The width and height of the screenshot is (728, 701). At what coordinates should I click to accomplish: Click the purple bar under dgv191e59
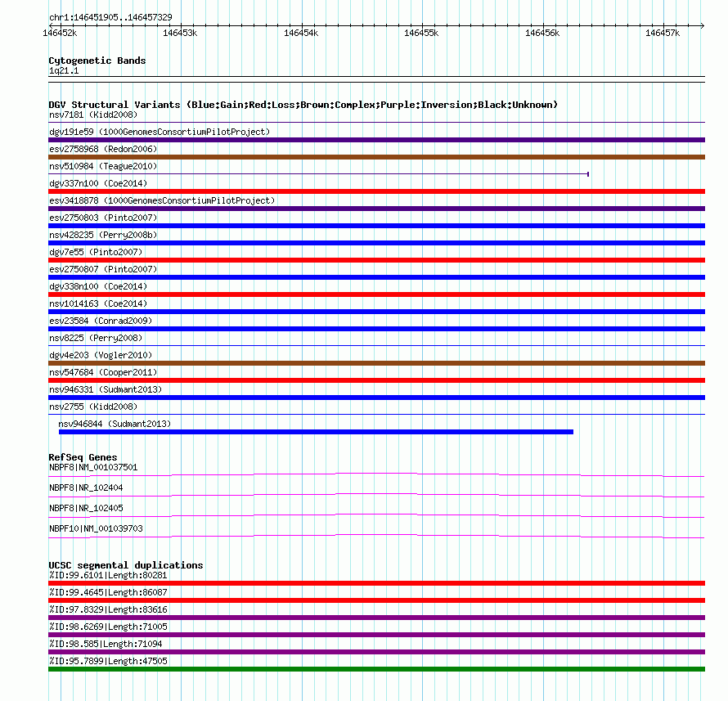(376, 140)
